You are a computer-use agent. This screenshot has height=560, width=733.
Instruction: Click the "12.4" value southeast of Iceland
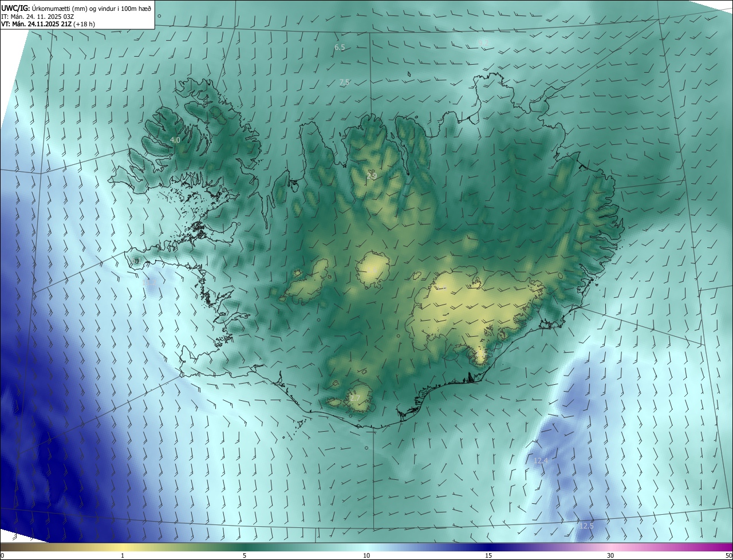(x=541, y=460)
